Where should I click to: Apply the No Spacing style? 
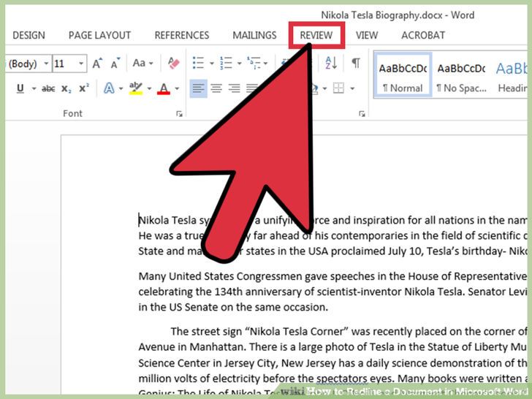click(461, 75)
